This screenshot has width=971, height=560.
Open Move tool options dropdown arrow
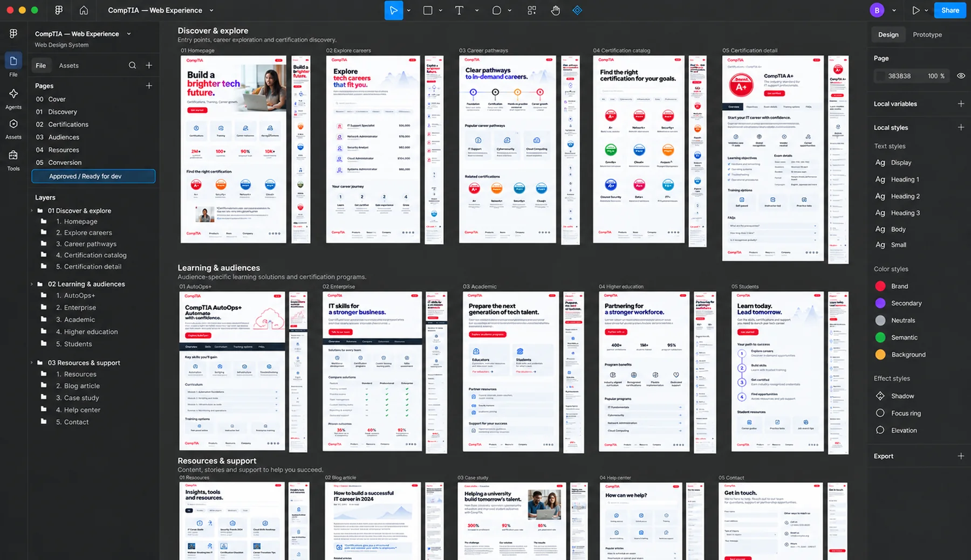pos(408,10)
